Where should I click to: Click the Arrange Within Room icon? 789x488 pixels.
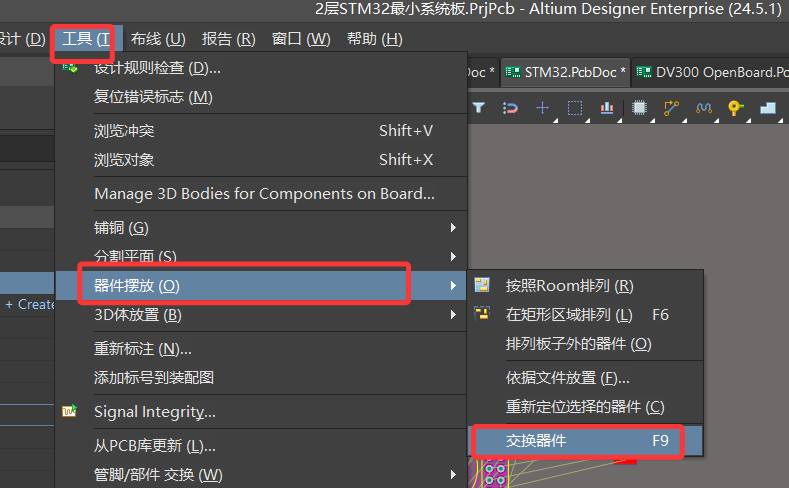[x=482, y=285]
